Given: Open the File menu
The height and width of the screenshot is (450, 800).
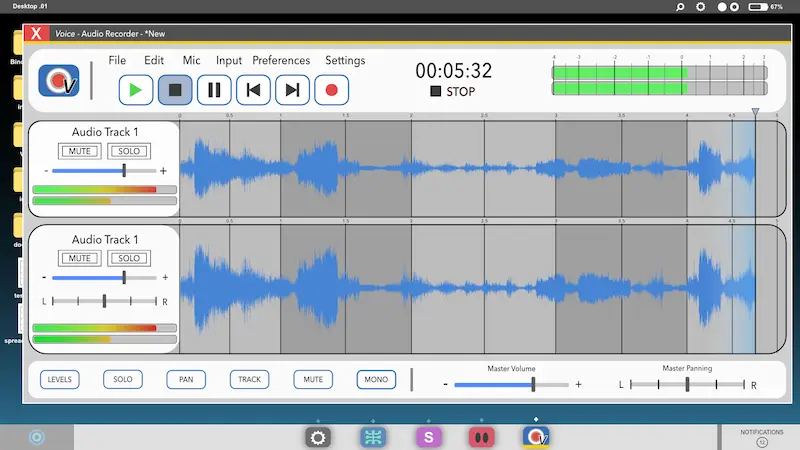Looking at the screenshot, I should pos(117,60).
